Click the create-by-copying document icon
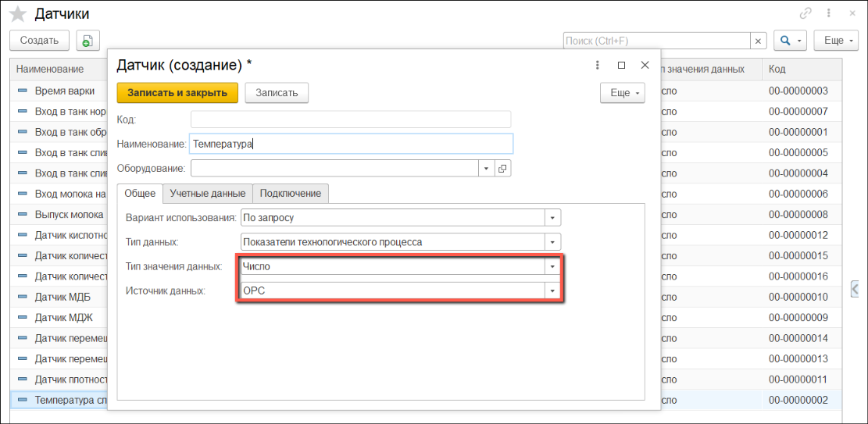Screen dimensions: 868x424 87,41
